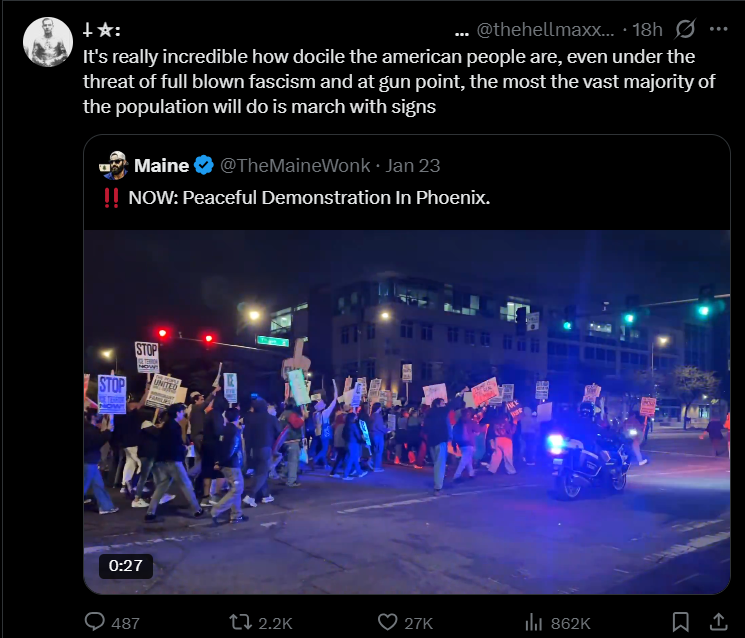Open the reply thread with 487 comments

point(112,622)
